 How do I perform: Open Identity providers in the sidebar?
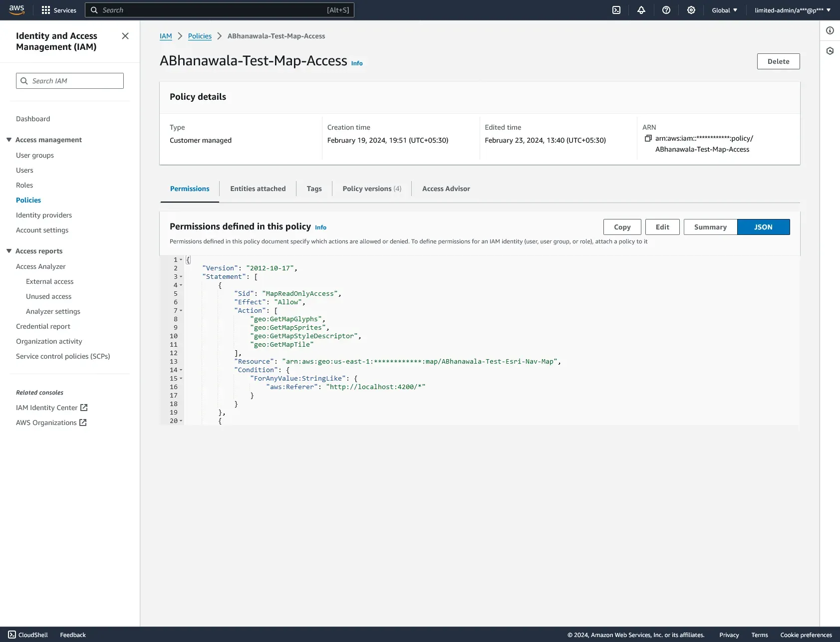click(x=44, y=215)
